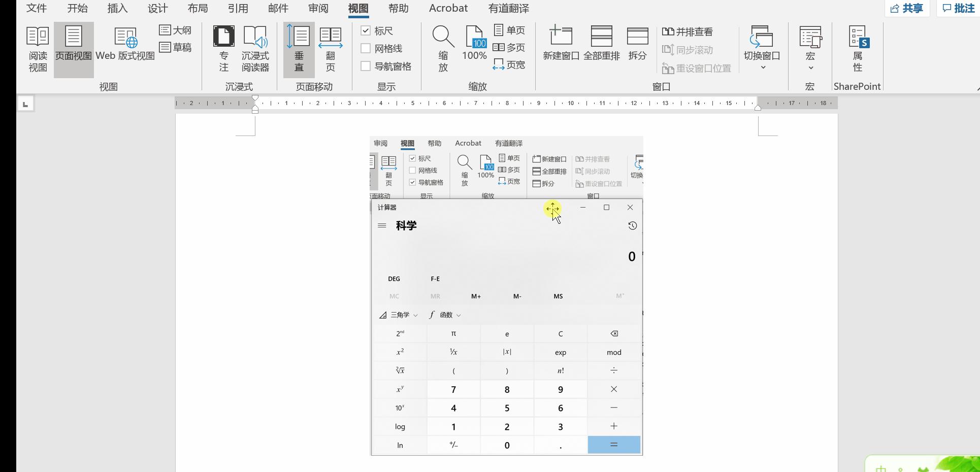This screenshot has height=472, width=980.
Task: Open SharePoint 属性 properties
Action: [x=857, y=48]
